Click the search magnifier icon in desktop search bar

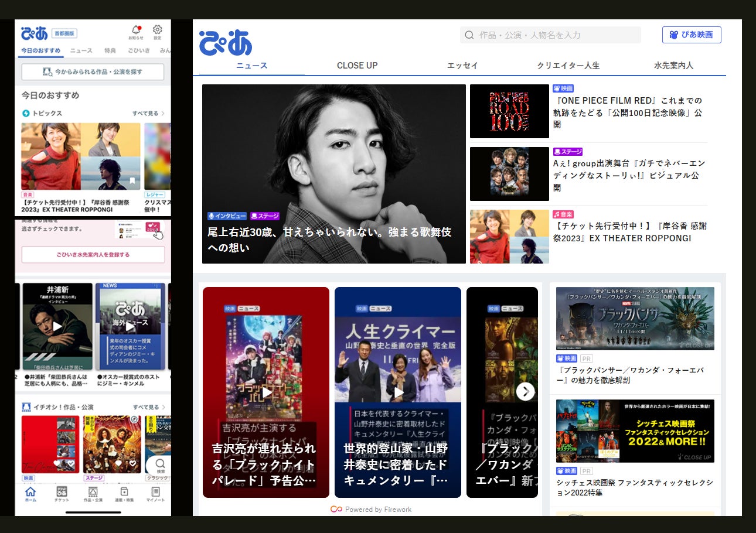[469, 35]
